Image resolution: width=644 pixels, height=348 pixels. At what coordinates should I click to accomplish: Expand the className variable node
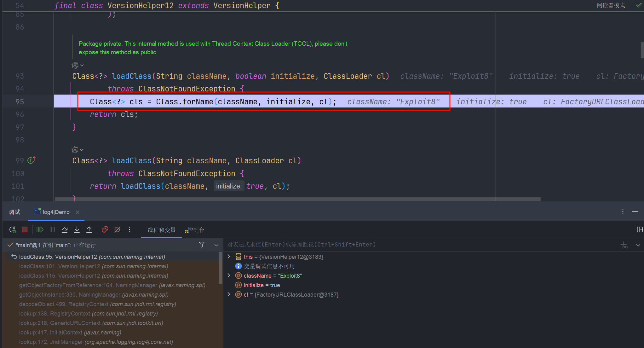[x=229, y=275]
